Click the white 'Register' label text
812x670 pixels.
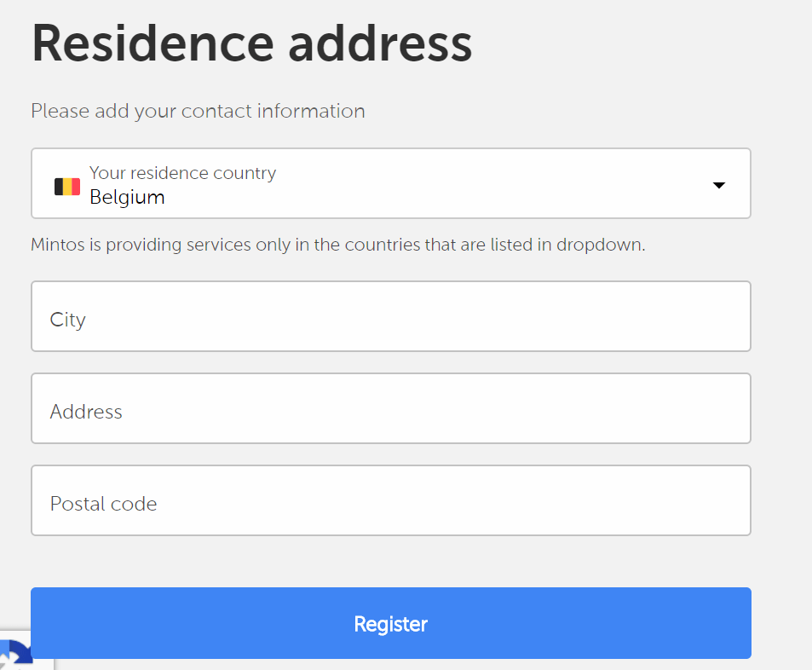tap(390, 624)
